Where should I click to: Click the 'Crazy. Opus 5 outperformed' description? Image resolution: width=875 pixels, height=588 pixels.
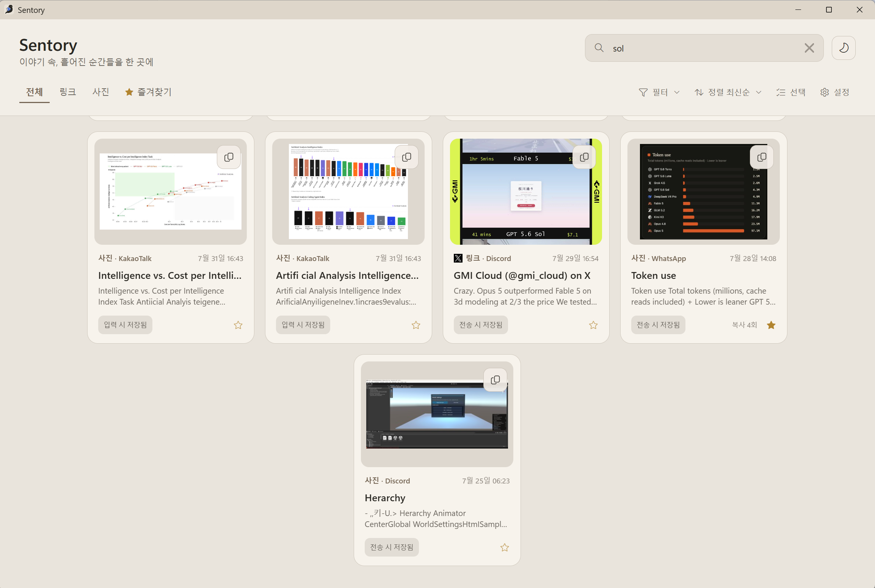pyautogui.click(x=525, y=296)
